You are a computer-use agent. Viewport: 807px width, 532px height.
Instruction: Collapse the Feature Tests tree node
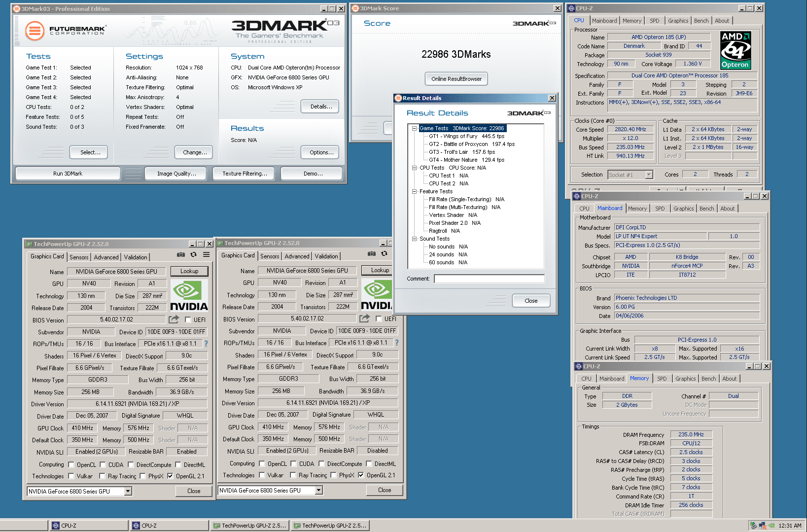pos(415,191)
